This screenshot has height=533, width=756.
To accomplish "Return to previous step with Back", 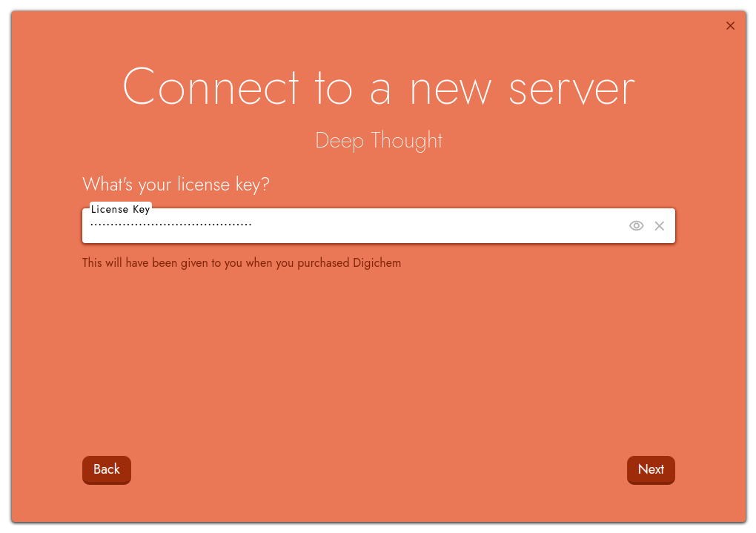I will [x=106, y=469].
